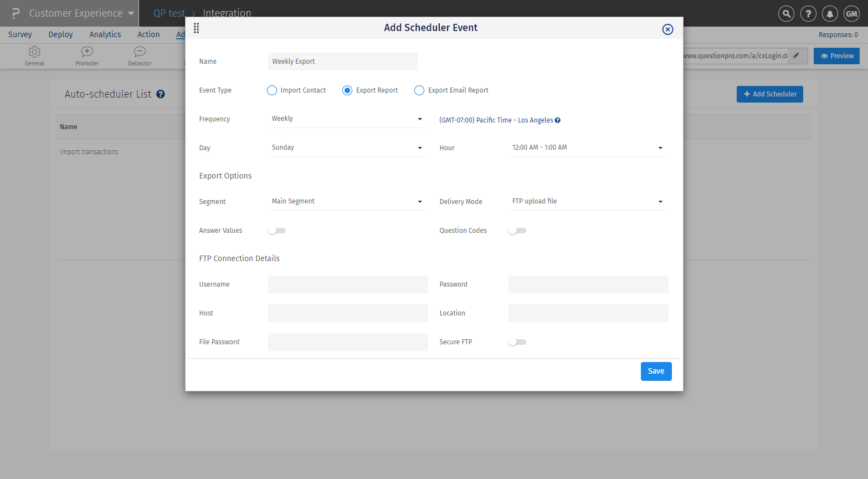Click into the FTP Username field
The height and width of the screenshot is (479, 868).
click(x=348, y=284)
